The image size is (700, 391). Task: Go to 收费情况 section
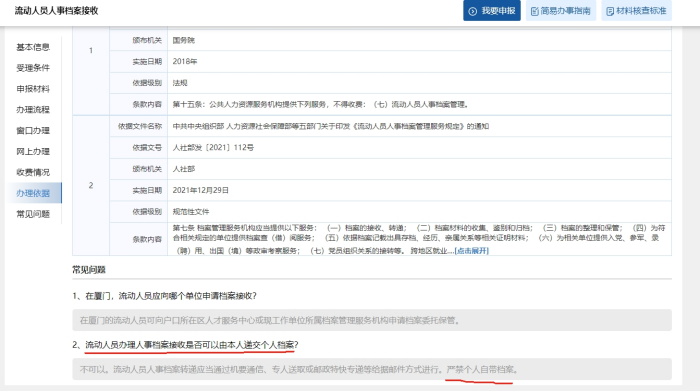click(x=33, y=172)
